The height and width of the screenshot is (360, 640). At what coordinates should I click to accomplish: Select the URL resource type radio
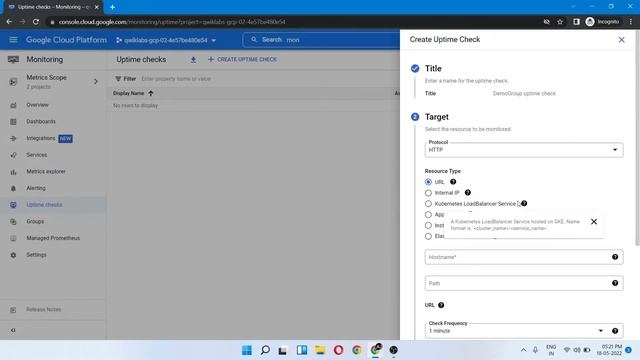[428, 182]
